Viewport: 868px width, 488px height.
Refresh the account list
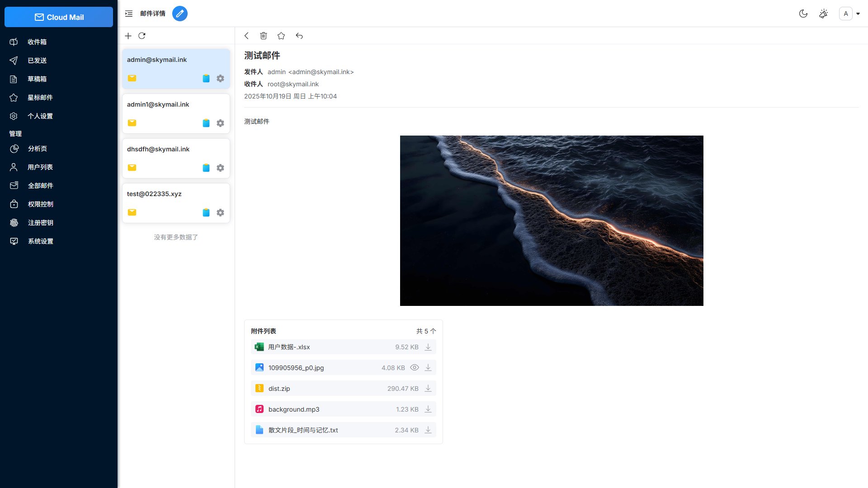(x=142, y=36)
